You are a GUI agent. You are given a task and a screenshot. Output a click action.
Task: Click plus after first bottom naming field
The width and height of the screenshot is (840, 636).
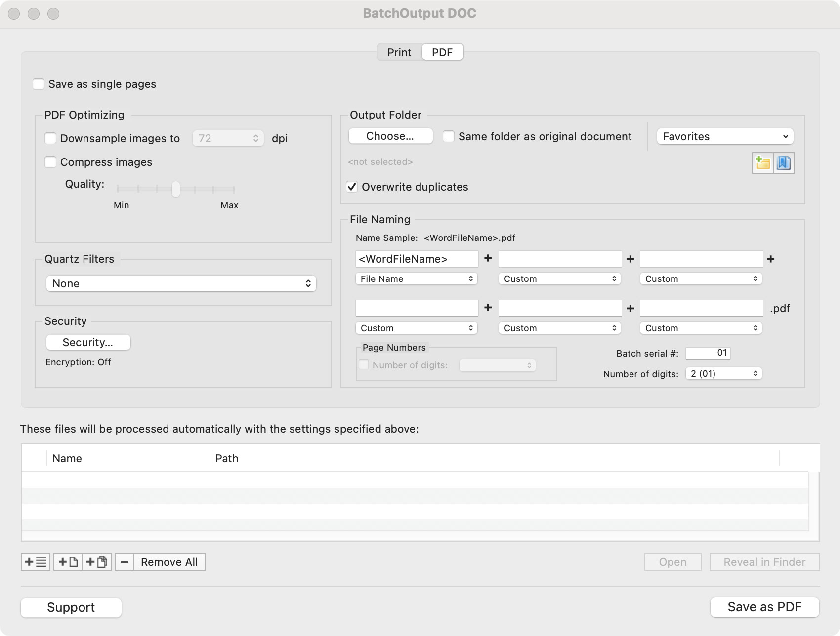[488, 308]
